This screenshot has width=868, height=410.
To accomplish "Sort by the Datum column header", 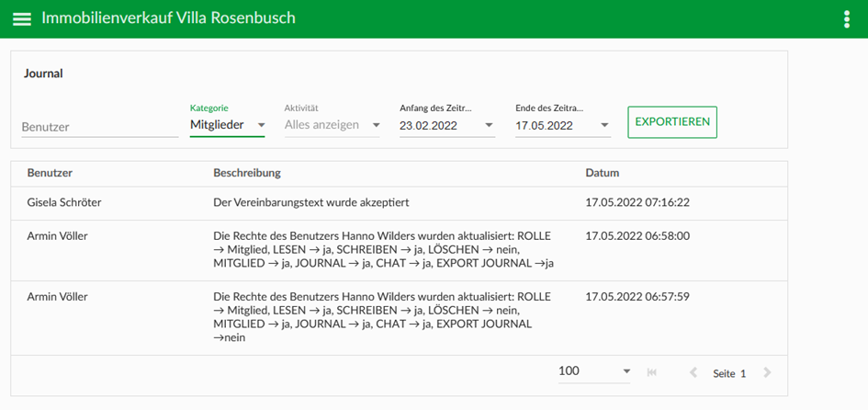I will coord(603,173).
